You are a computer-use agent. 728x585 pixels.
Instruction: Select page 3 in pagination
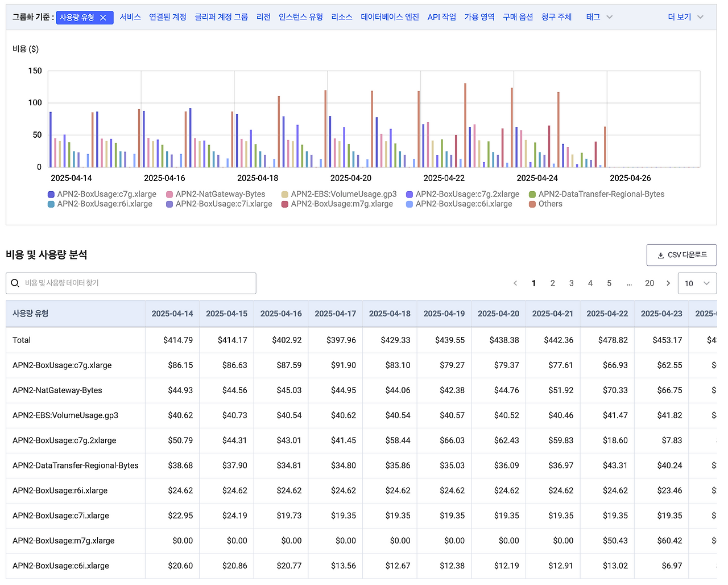572,283
